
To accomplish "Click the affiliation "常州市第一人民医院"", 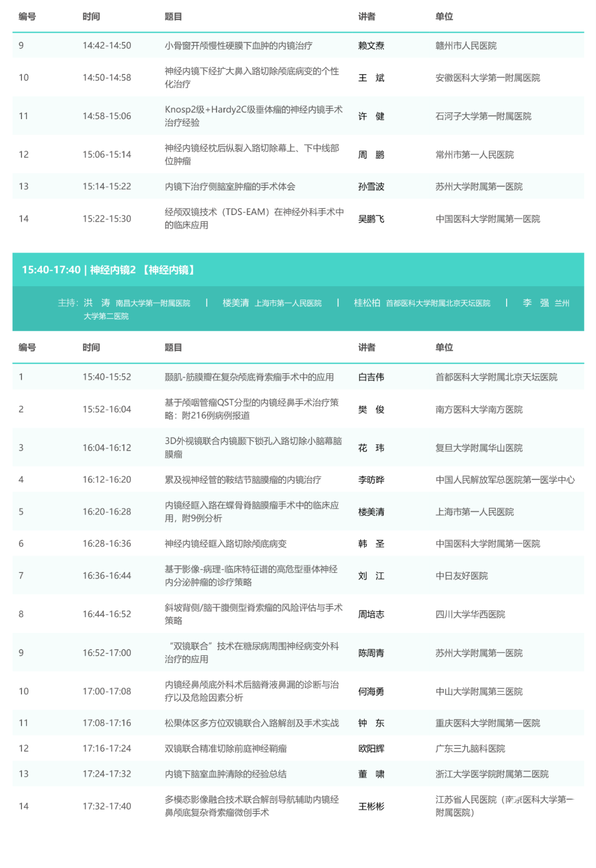I will [475, 155].
